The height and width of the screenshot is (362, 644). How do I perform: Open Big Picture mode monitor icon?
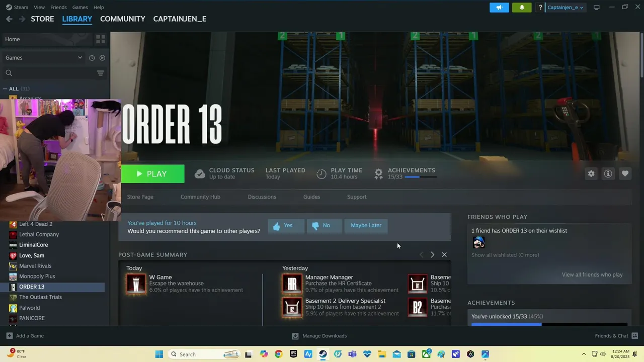tap(597, 8)
